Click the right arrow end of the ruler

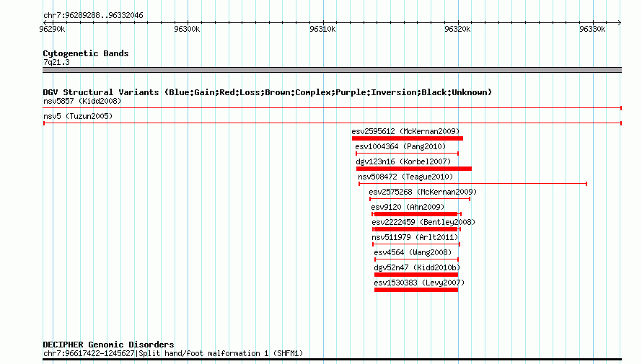click(620, 22)
